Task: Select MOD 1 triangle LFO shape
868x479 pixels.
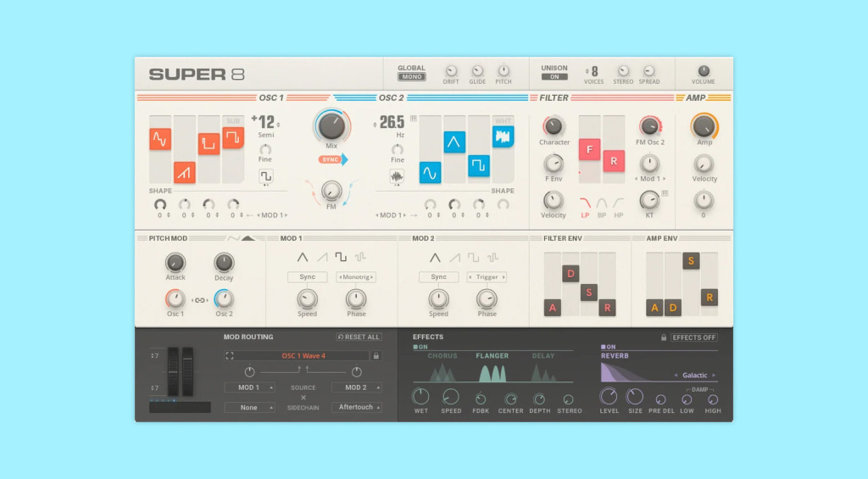Action: point(303,257)
